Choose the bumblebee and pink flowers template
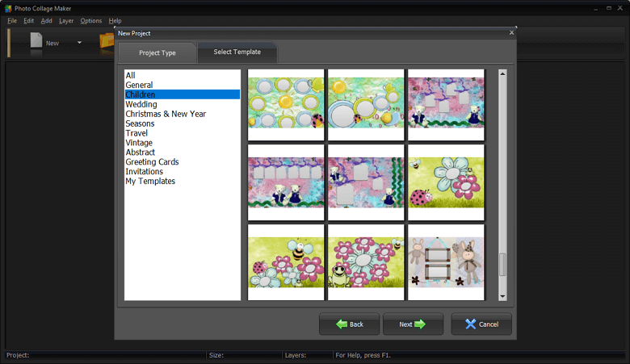Viewport: 630px width, 364px height. click(286, 262)
